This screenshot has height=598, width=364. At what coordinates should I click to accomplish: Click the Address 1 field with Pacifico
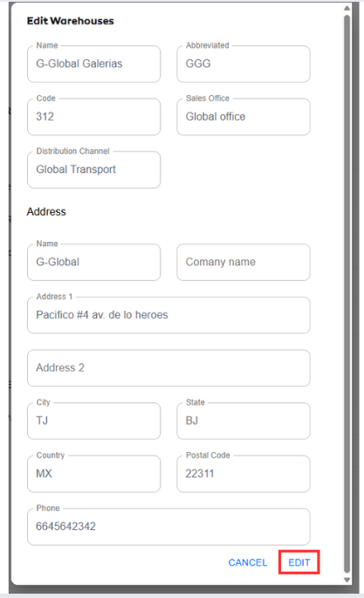168,315
